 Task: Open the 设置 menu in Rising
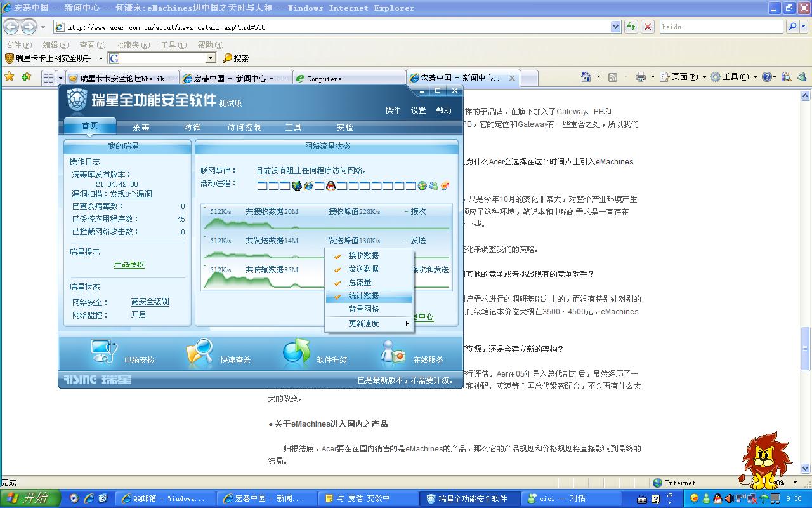418,110
